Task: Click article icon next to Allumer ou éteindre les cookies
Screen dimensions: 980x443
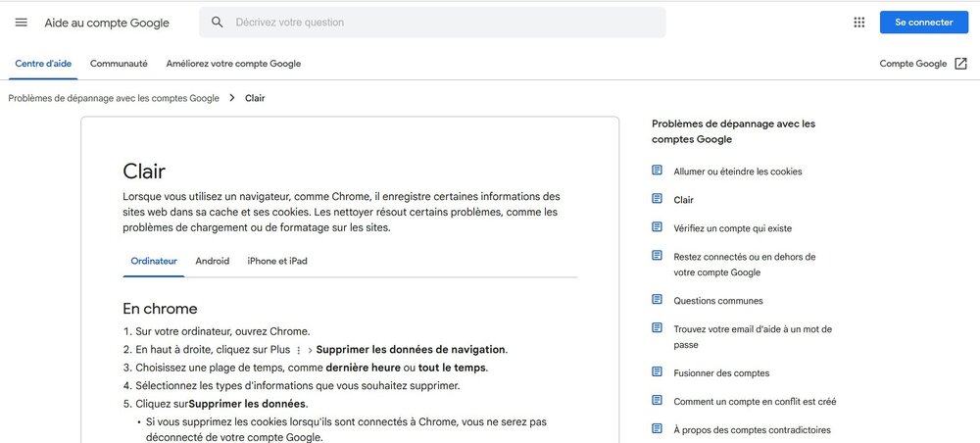Action: [x=658, y=171]
